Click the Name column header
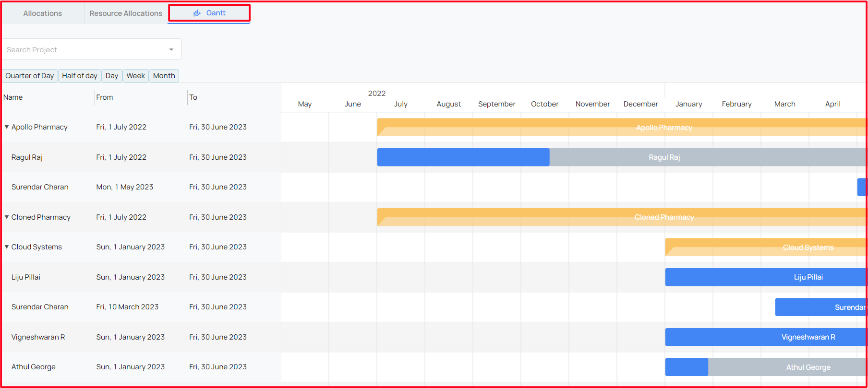The image size is (868, 388). tap(13, 97)
